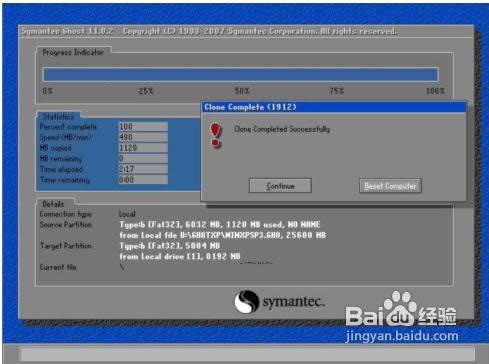Select the Percent complete value field

click(x=143, y=127)
